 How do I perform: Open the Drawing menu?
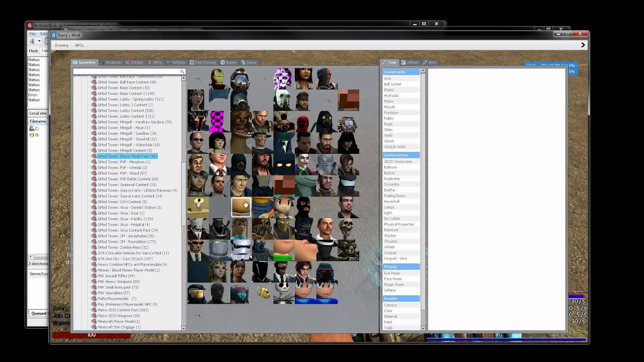point(61,45)
